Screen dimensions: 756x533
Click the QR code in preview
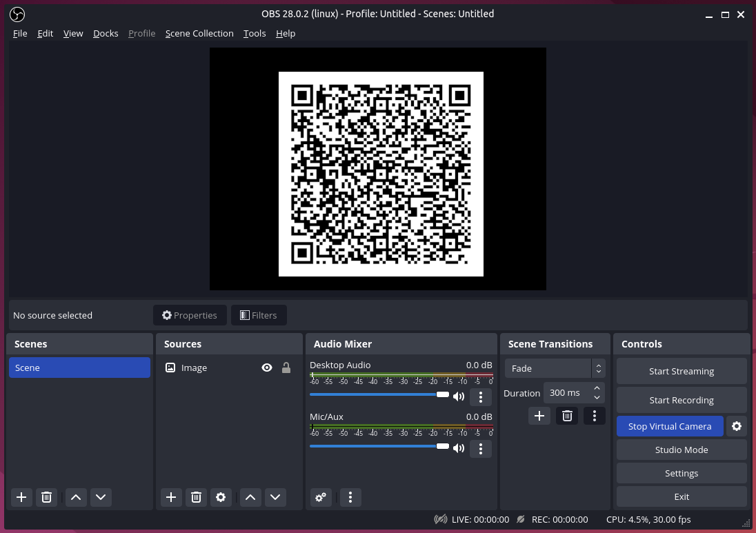coord(381,174)
